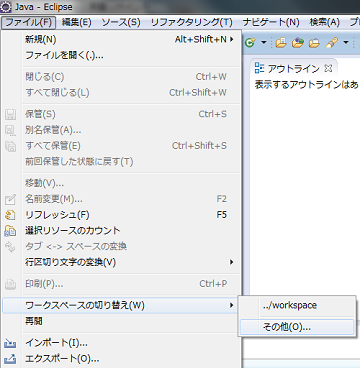Screen dimensions: 360x368
Task: Click third open folder toolbar icon
Action: coord(314,43)
